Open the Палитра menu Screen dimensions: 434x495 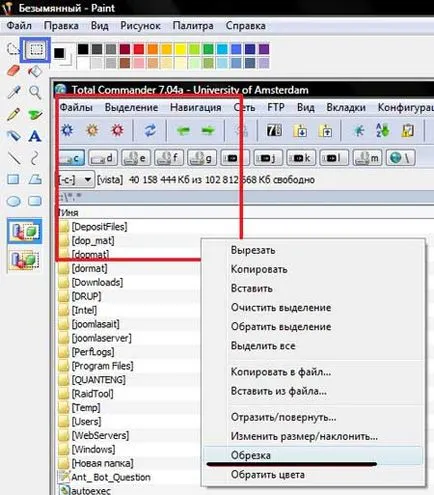point(193,26)
